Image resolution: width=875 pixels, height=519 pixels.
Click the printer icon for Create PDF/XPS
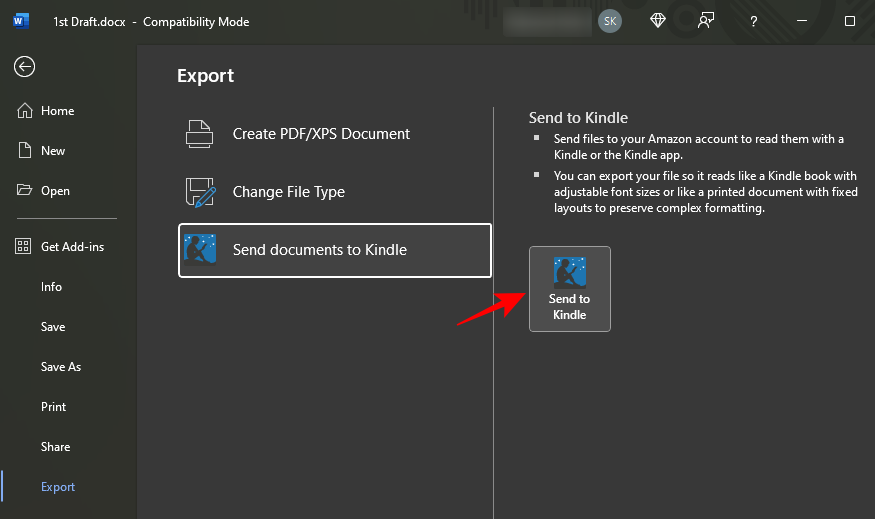coord(200,134)
